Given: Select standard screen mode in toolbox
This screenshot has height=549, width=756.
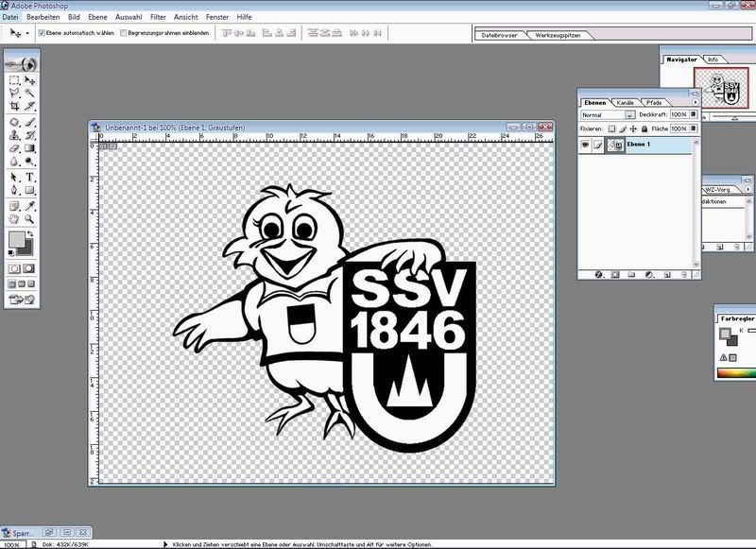Looking at the screenshot, I should coord(12,283).
